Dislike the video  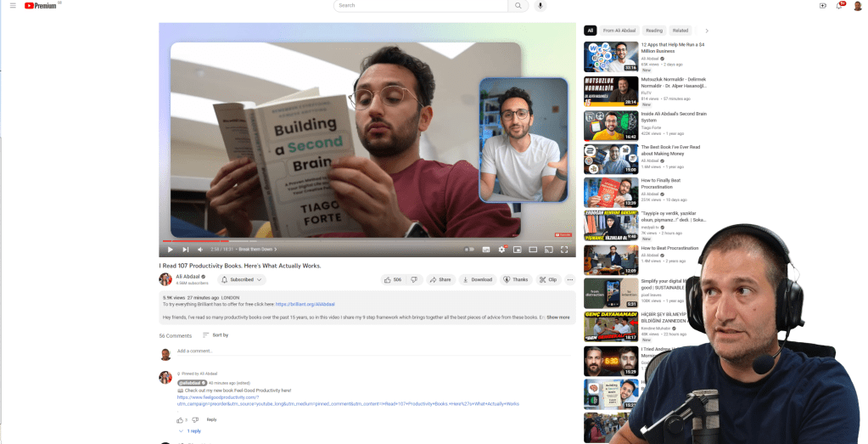click(414, 279)
